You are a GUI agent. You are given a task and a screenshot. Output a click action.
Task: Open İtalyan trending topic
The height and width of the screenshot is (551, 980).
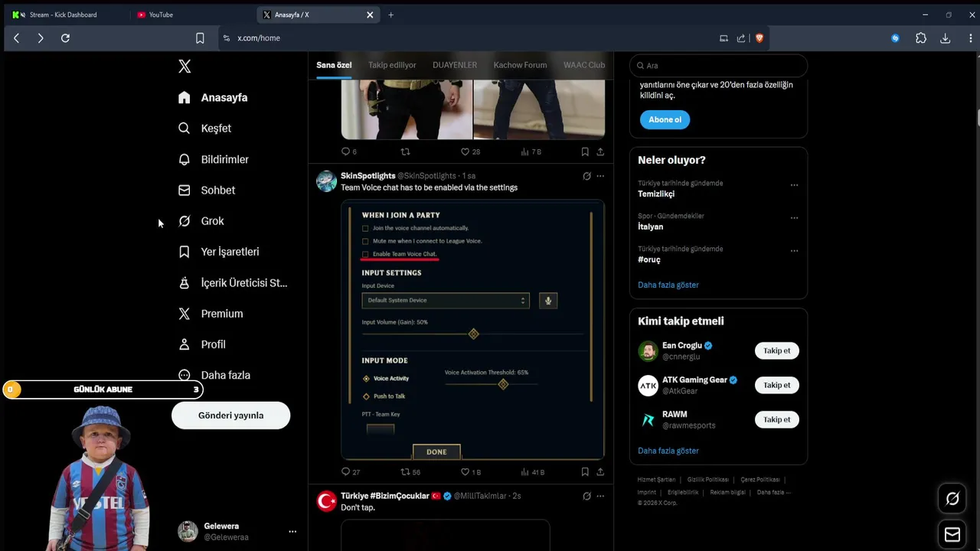click(651, 227)
